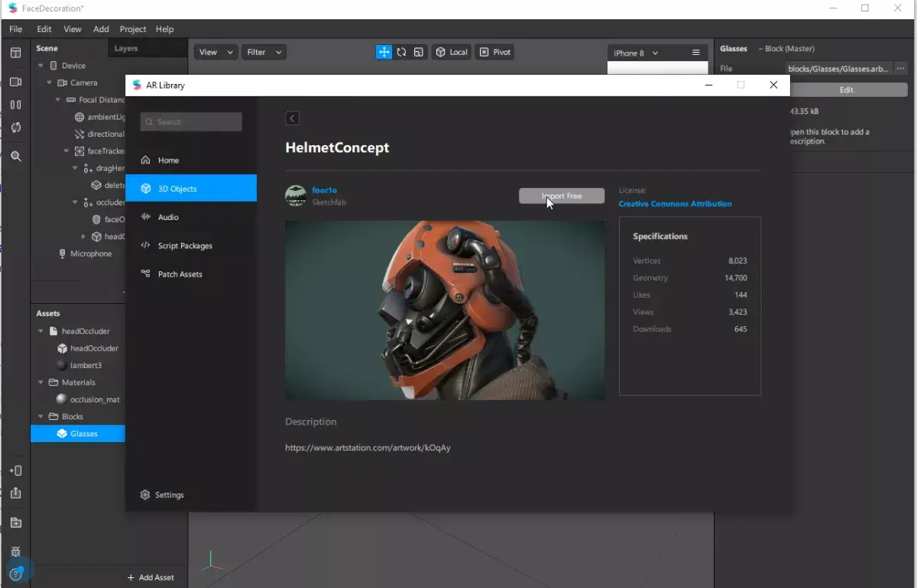Image resolution: width=917 pixels, height=588 pixels.
Task: Collapse the Camera tree node
Action: [50, 82]
